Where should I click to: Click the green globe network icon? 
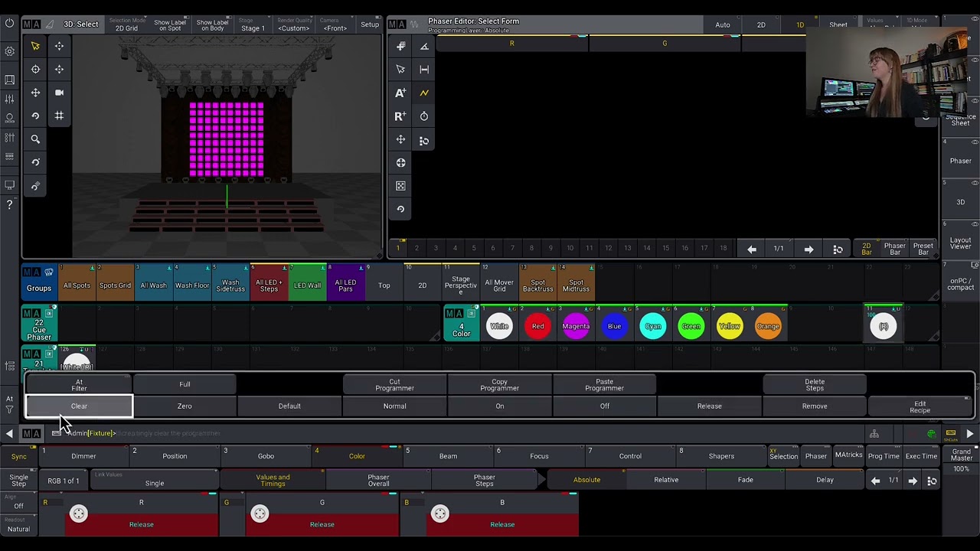(x=931, y=434)
